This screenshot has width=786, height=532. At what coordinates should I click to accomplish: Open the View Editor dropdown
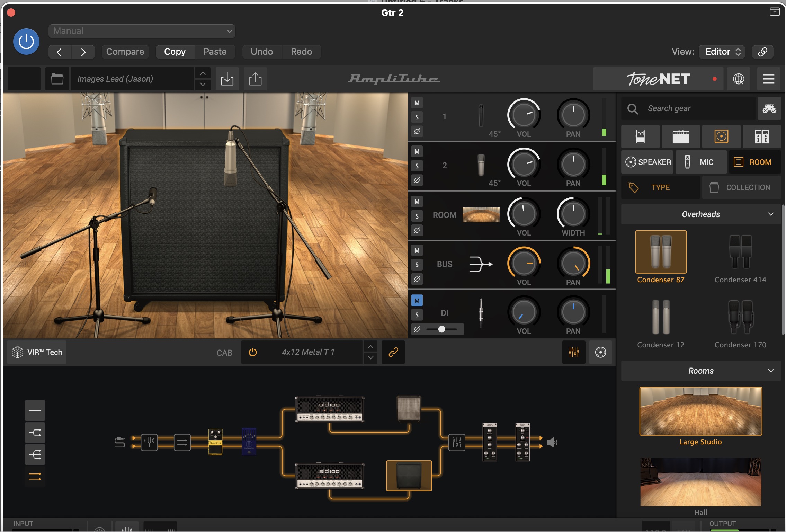(x=722, y=52)
